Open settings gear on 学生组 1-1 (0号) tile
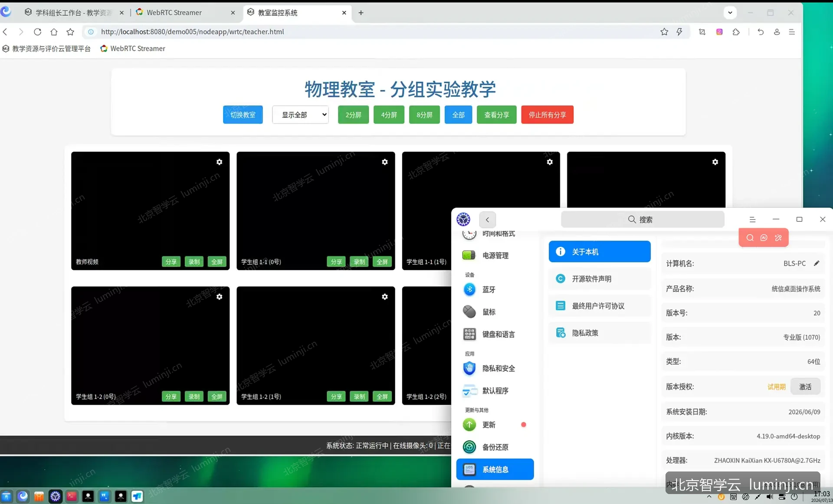 385,162
